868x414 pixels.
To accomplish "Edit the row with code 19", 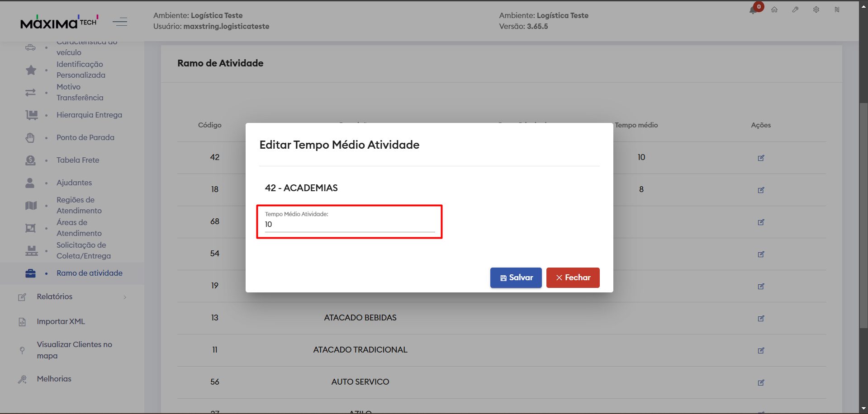I will point(761,286).
